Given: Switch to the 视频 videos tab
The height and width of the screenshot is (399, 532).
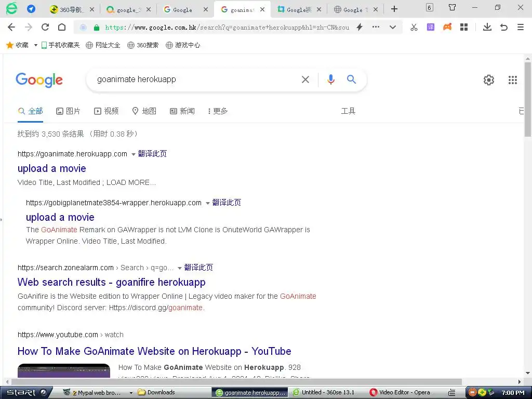Looking at the screenshot, I should [106, 111].
